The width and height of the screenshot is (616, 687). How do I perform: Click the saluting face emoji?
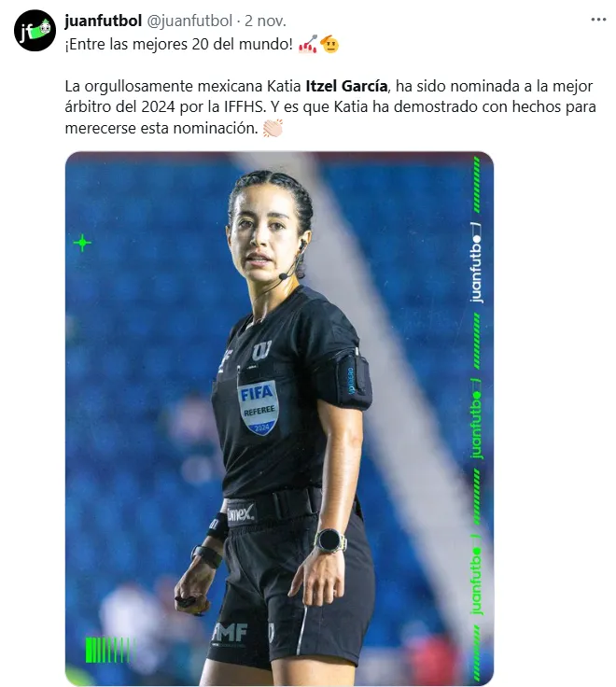point(329,44)
